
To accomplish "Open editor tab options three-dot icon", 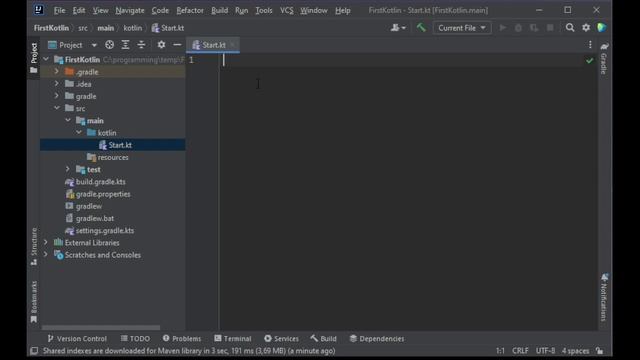I will click(590, 45).
